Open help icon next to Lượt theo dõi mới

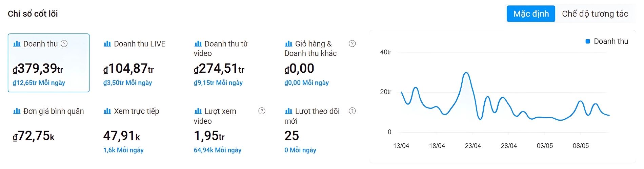[352, 111]
